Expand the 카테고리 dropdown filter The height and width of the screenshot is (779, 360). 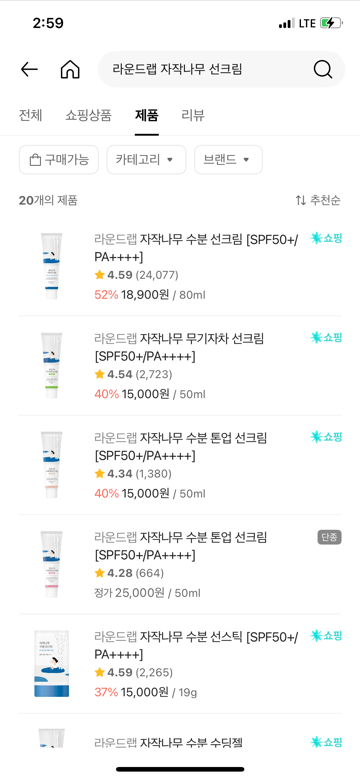click(x=146, y=159)
